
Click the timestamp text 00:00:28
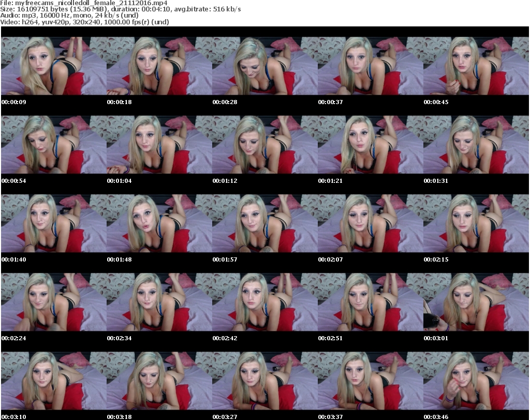(225, 102)
